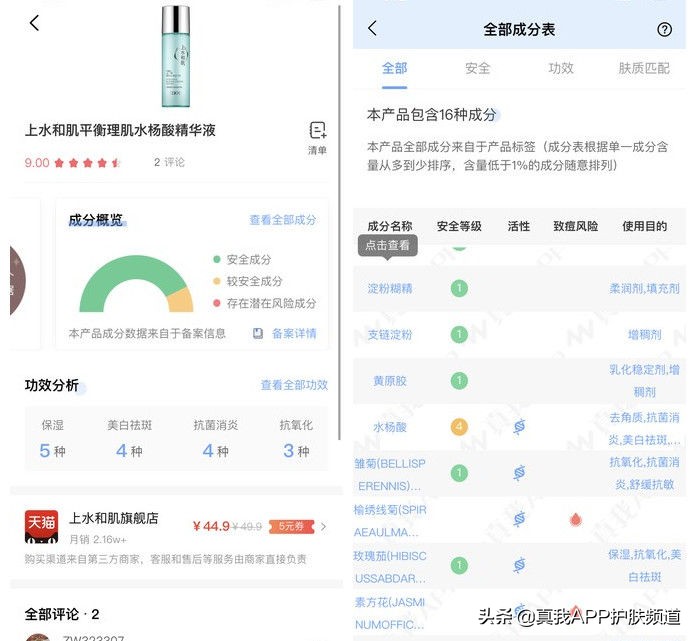Click the 全部评论 · 2 heading
The image size is (696, 641).
[x=62, y=614]
